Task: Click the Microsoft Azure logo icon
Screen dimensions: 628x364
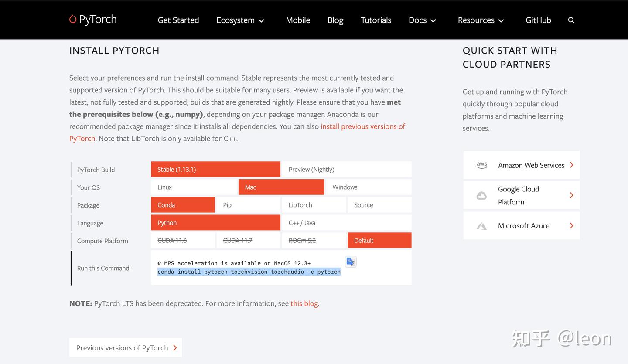Action: 481,226
